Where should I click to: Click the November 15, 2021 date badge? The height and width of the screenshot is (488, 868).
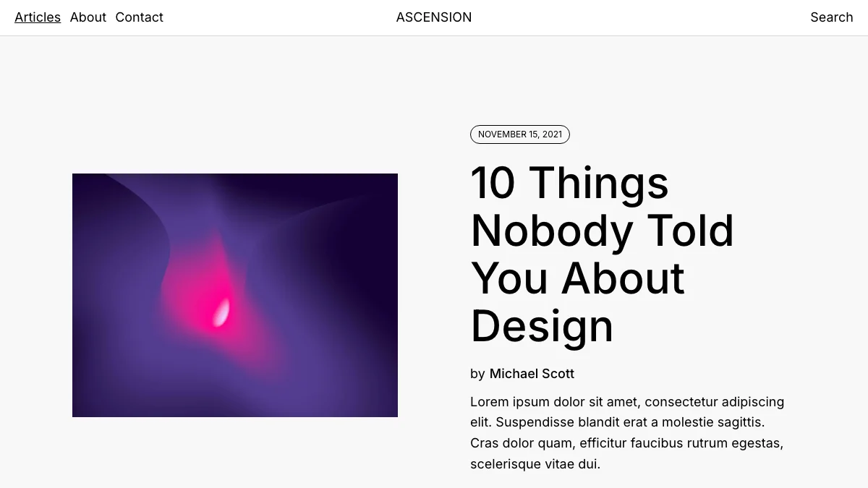[x=520, y=134]
